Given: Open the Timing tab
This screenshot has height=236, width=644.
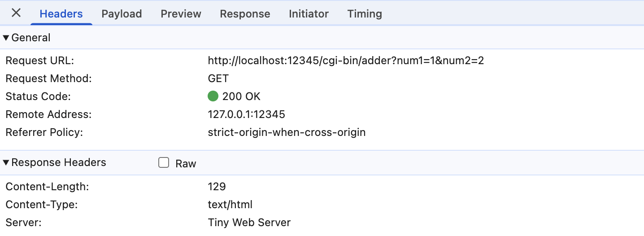Looking at the screenshot, I should (x=365, y=14).
